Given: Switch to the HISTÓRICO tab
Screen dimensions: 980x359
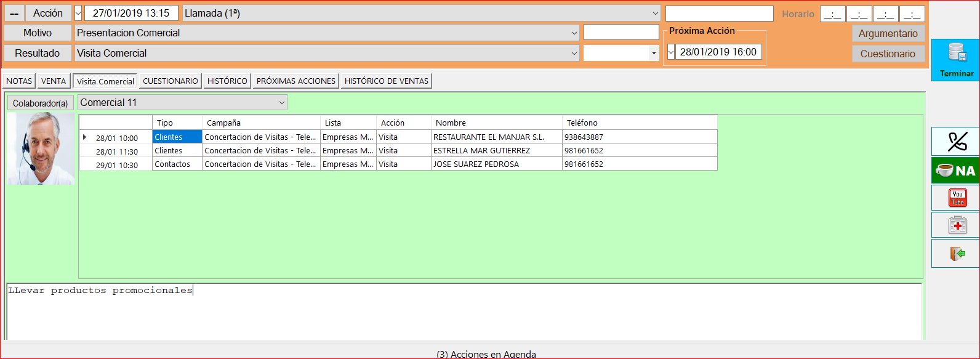Looking at the screenshot, I should pos(227,81).
